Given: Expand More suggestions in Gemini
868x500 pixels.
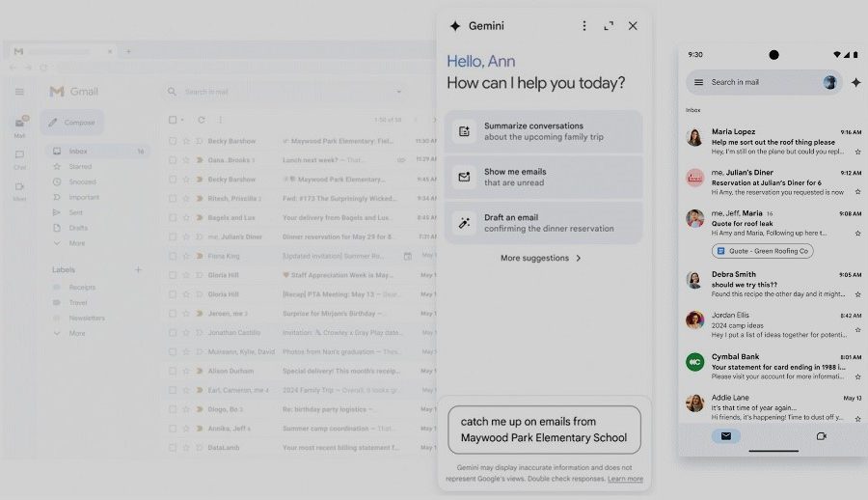Looking at the screenshot, I should (x=541, y=258).
